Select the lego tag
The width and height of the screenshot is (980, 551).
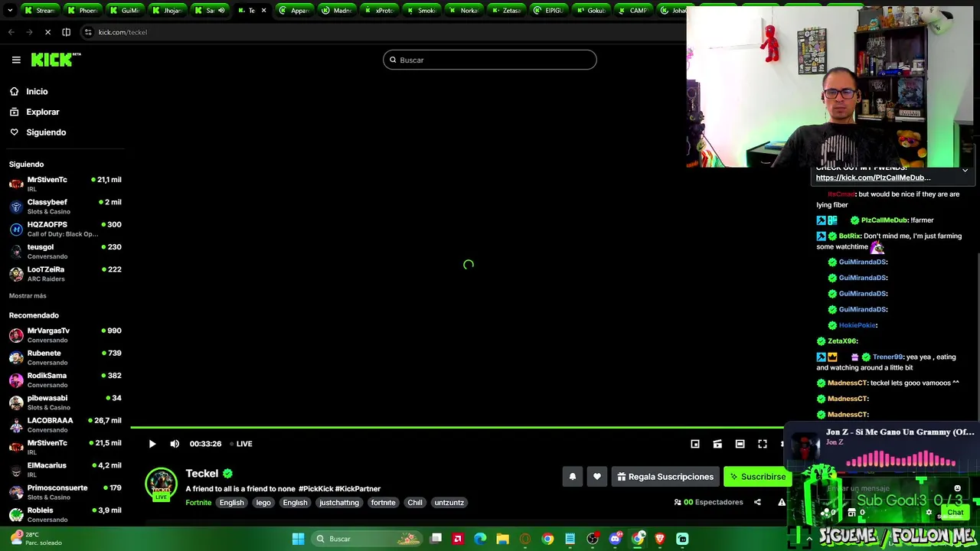coord(263,503)
